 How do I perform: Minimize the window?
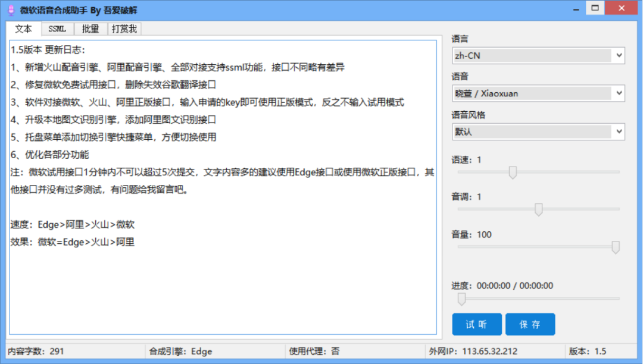pos(576,8)
